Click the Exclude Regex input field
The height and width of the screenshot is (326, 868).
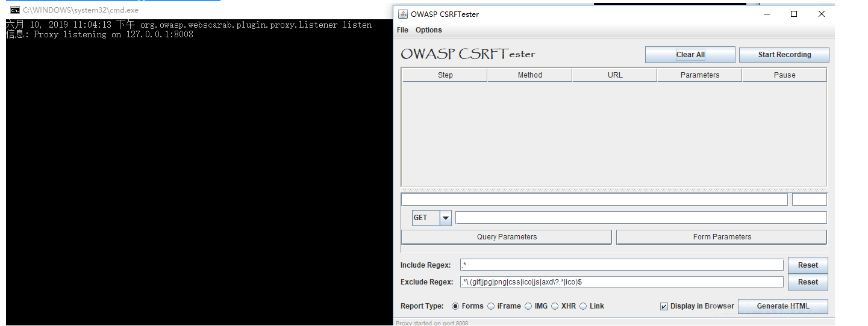[x=622, y=282]
